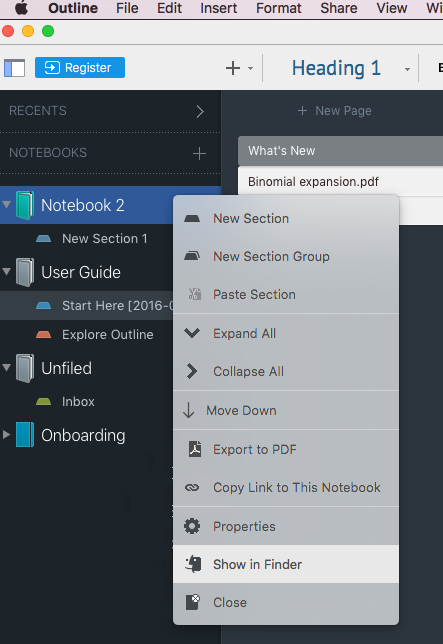
Task: Click the Notebook 2 teal book icon
Action: tap(25, 205)
